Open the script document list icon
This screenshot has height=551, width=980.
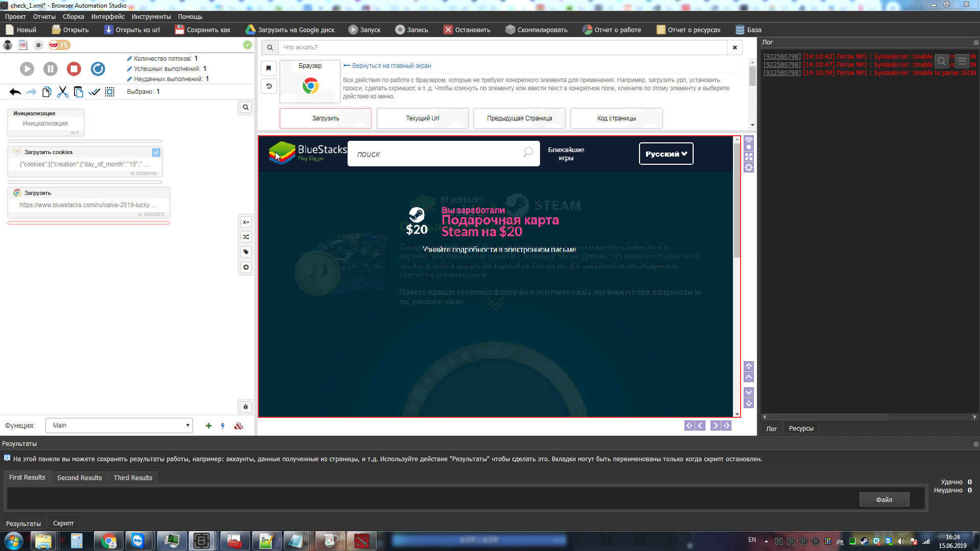23,45
